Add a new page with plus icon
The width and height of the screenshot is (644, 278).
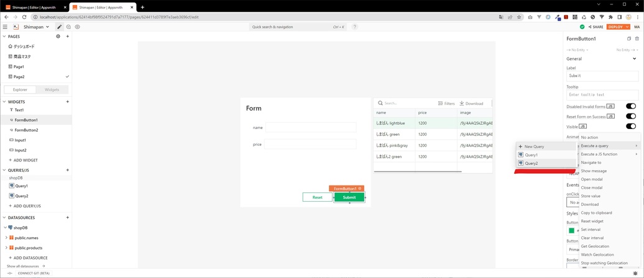coord(67,37)
